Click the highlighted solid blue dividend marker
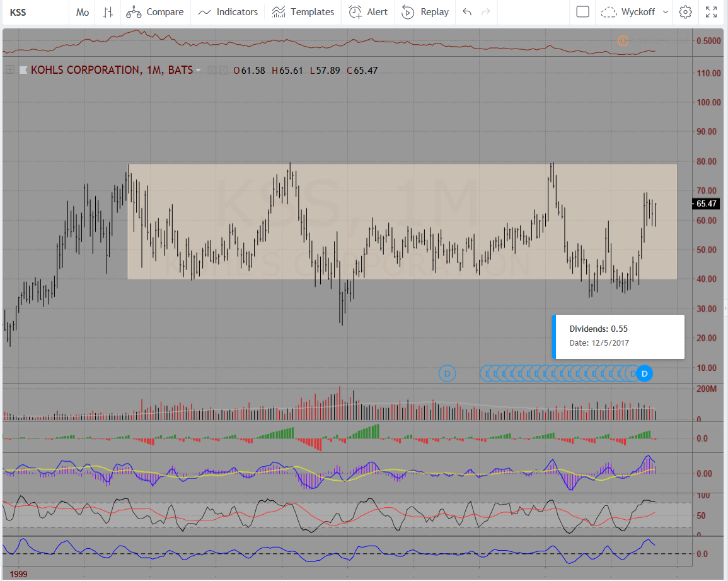This screenshot has width=728, height=581. (644, 373)
